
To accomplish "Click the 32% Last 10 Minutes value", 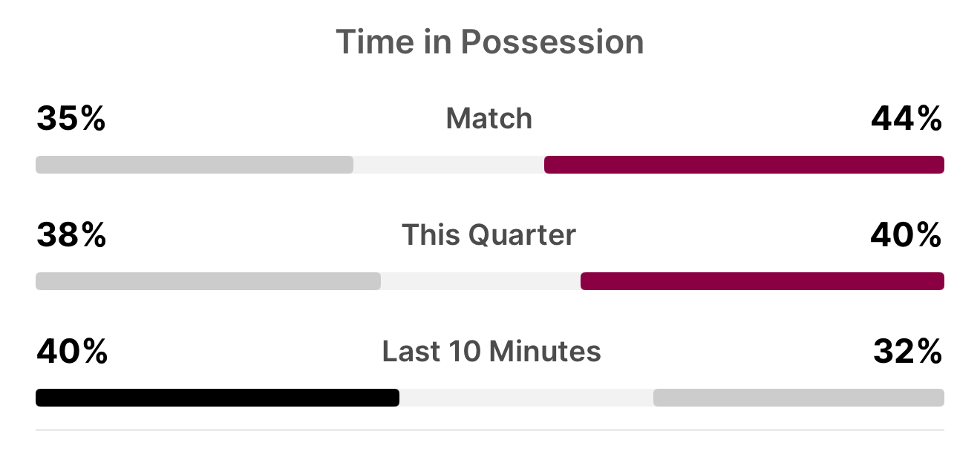I will 907,352.
